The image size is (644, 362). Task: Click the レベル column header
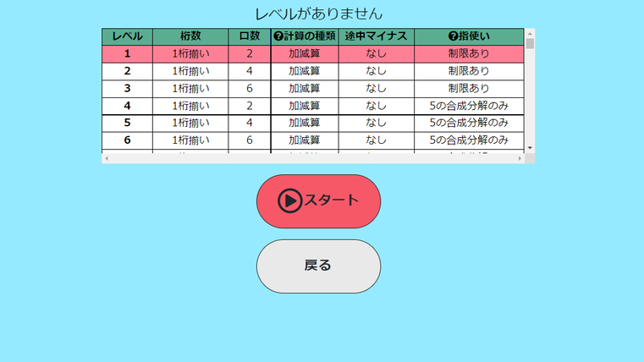click(127, 36)
